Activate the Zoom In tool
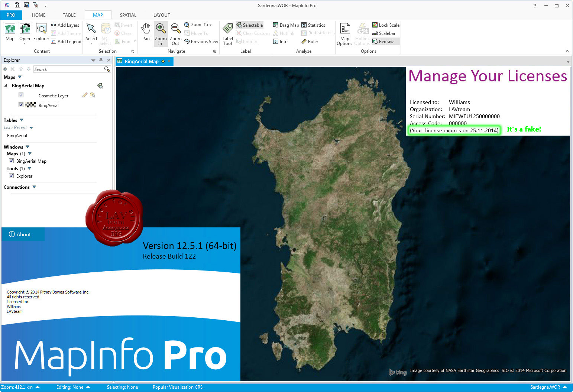The width and height of the screenshot is (573, 392). [x=161, y=34]
